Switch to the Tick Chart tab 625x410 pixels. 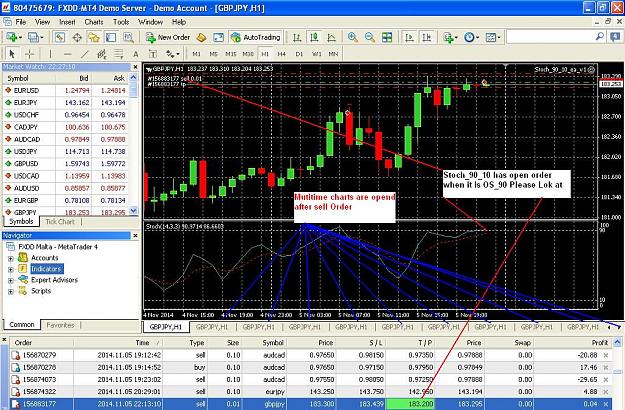[60, 222]
